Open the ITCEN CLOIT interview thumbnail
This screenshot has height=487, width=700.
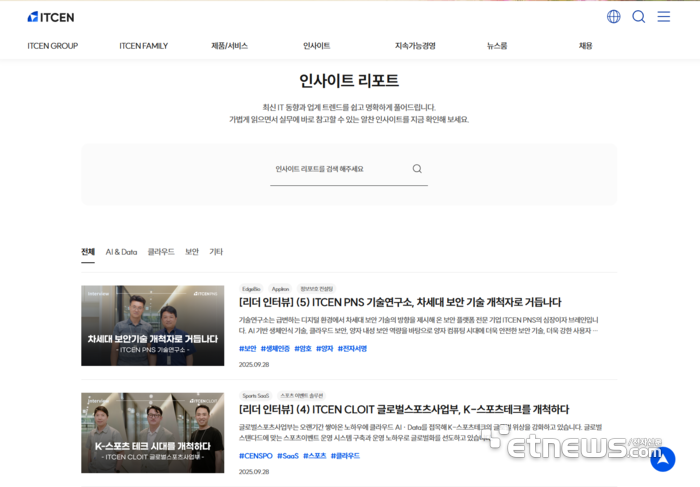153,433
